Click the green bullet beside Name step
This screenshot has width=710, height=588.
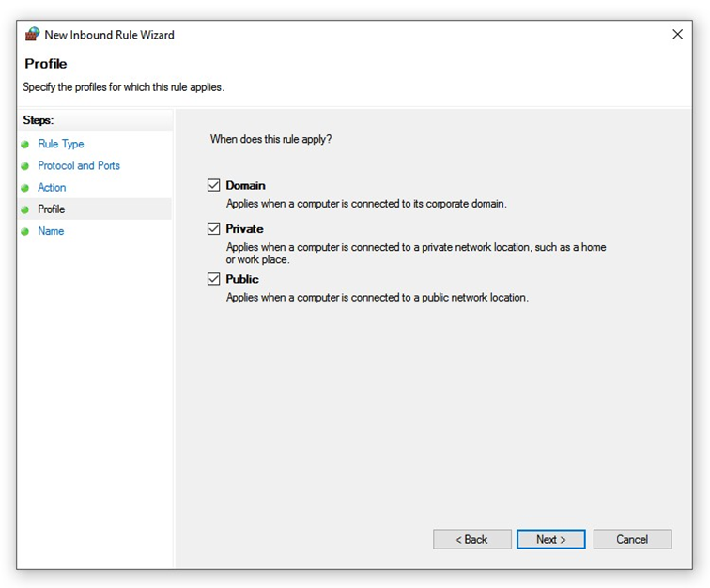click(x=25, y=231)
